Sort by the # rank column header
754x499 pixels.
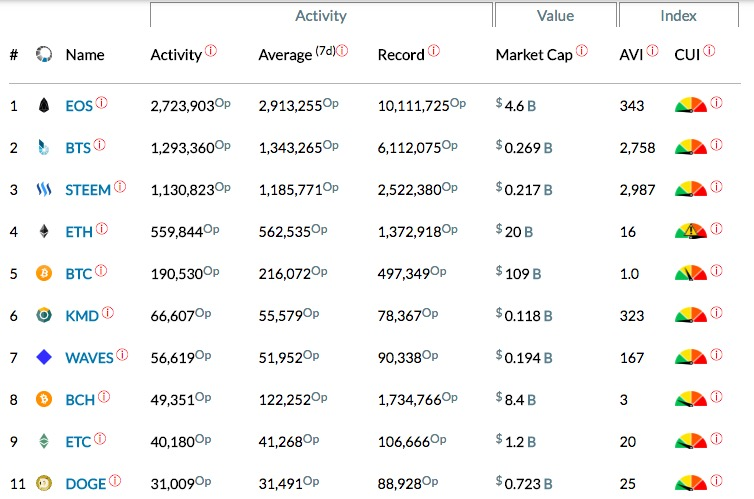click(14, 55)
